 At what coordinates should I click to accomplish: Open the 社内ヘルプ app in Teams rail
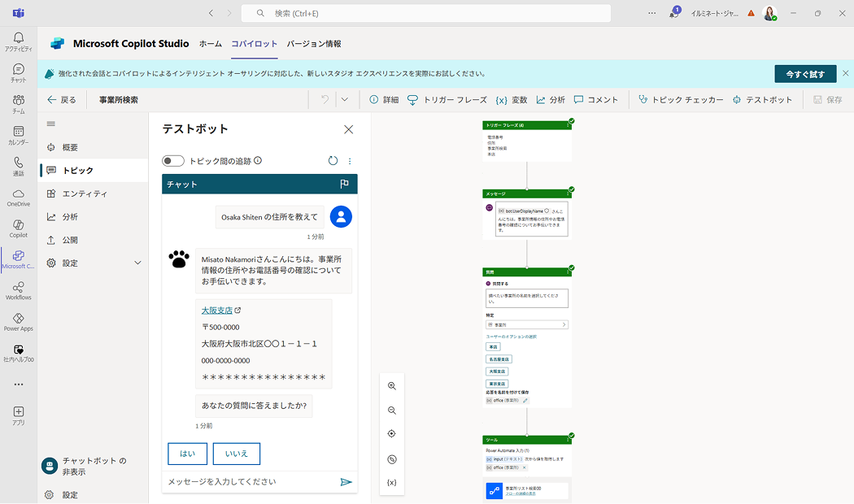point(19,353)
